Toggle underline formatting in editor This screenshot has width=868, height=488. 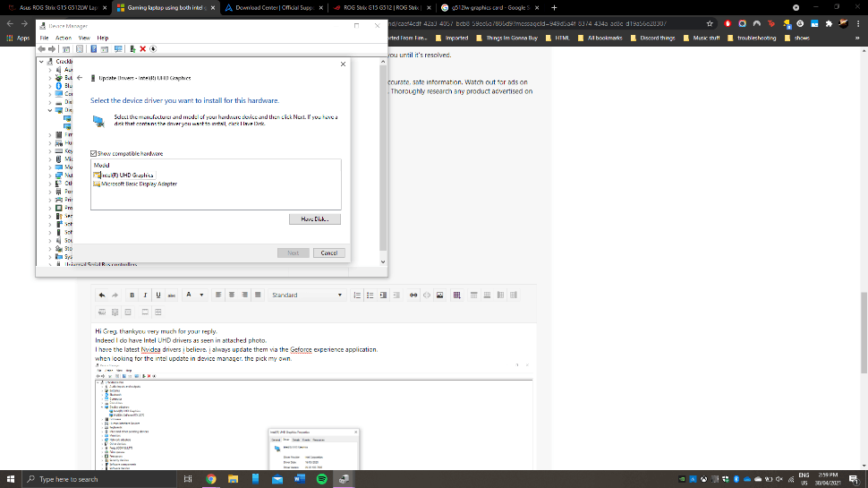click(x=158, y=295)
